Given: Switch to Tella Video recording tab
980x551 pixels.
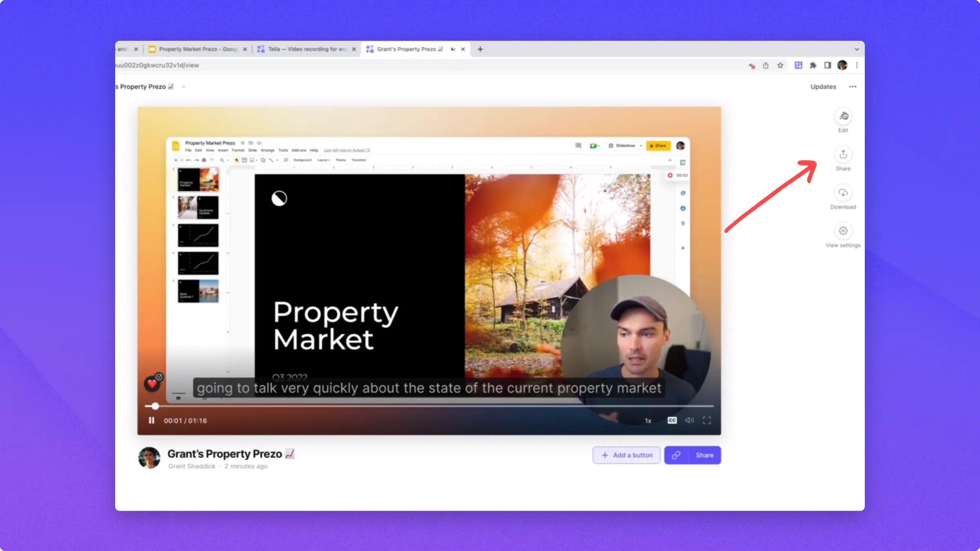Looking at the screenshot, I should coord(306,49).
